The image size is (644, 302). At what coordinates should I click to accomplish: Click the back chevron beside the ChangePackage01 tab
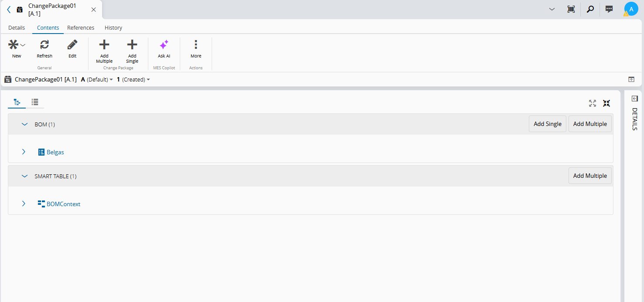coord(9,9)
